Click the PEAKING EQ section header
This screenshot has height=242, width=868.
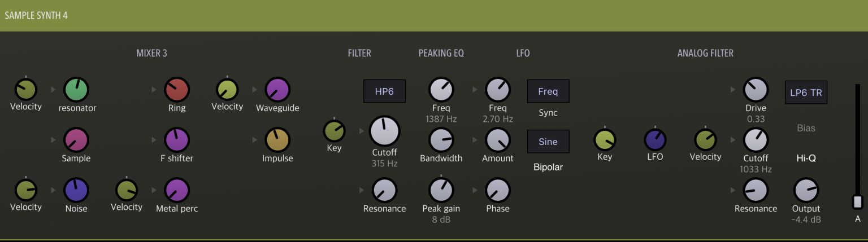pos(441,54)
